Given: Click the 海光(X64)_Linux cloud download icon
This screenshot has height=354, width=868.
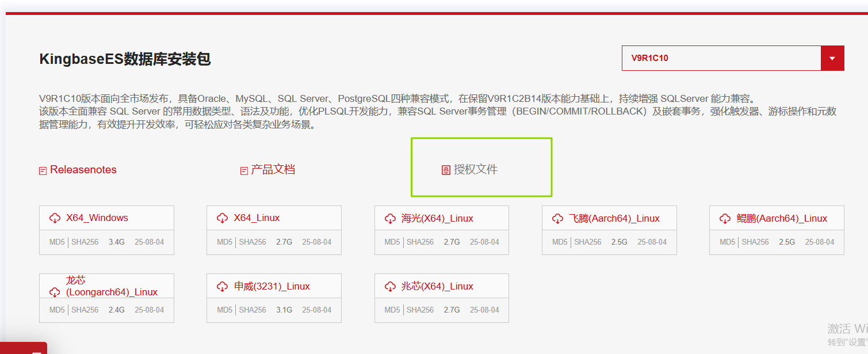Looking at the screenshot, I should [x=390, y=219].
